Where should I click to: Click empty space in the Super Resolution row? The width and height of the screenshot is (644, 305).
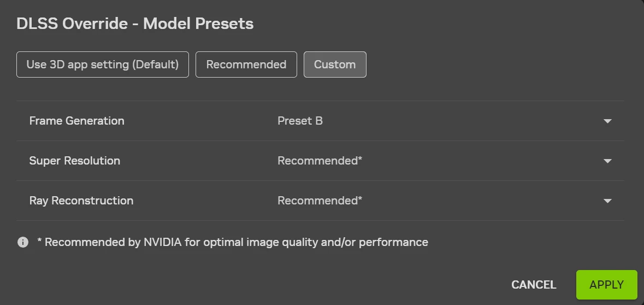464,161
